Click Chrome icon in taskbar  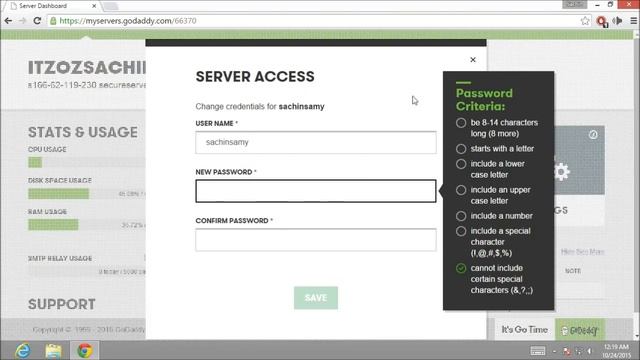(x=85, y=350)
